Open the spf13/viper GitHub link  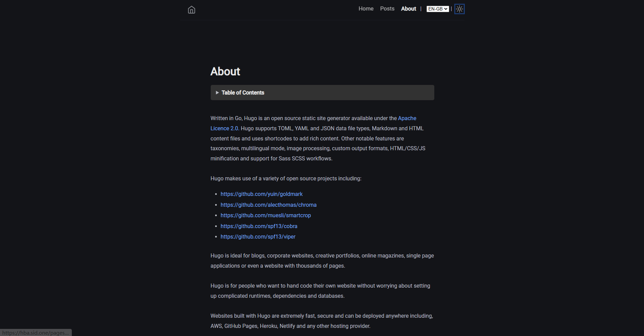tap(258, 237)
